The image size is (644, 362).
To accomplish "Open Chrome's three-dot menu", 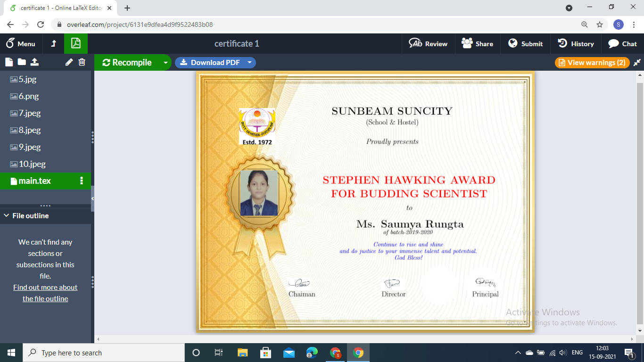I will pyautogui.click(x=634, y=25).
